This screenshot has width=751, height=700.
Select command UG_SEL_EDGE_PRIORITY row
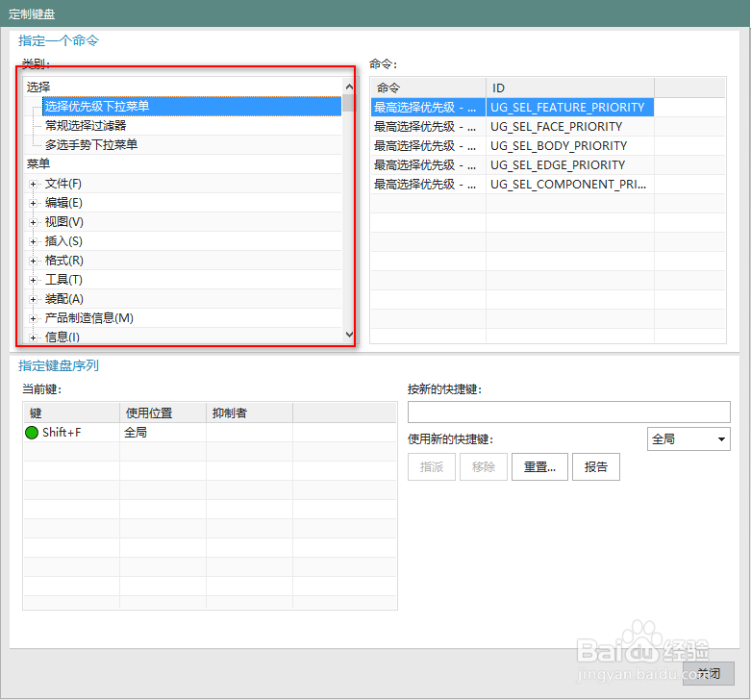tap(513, 164)
